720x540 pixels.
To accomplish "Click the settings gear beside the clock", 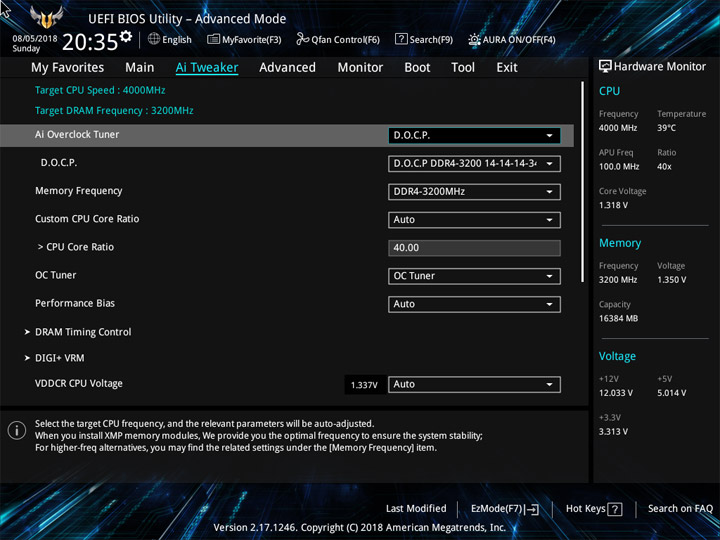I will point(126,36).
